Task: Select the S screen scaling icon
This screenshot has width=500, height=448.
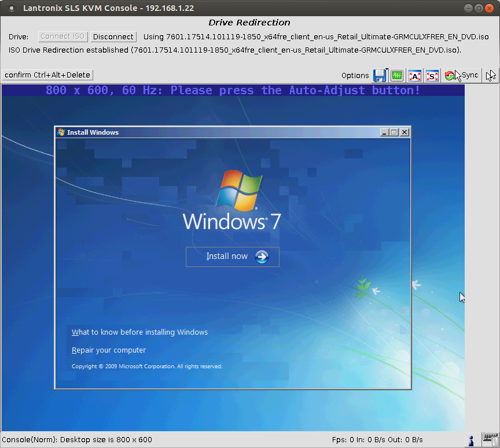Action: [x=432, y=75]
